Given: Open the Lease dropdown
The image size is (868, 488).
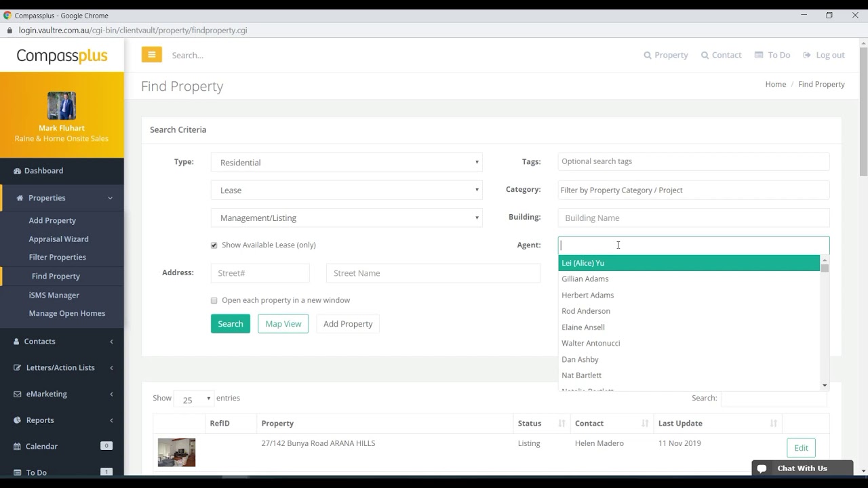Looking at the screenshot, I should coord(347,190).
